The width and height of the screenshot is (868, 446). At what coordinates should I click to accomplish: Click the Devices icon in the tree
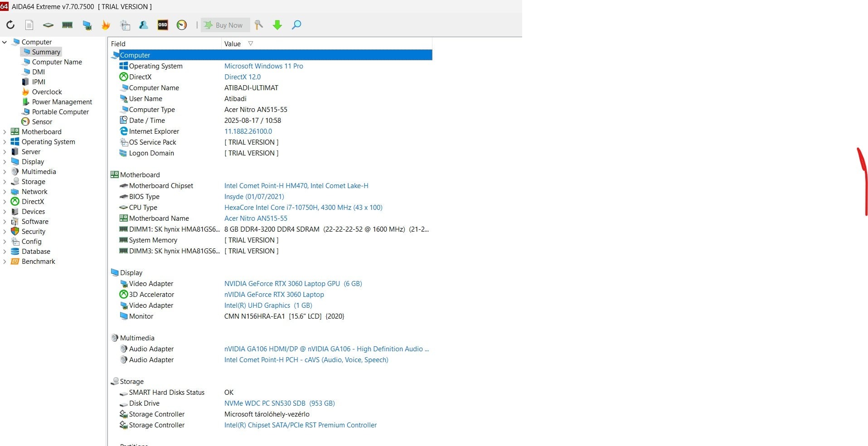pyautogui.click(x=15, y=212)
